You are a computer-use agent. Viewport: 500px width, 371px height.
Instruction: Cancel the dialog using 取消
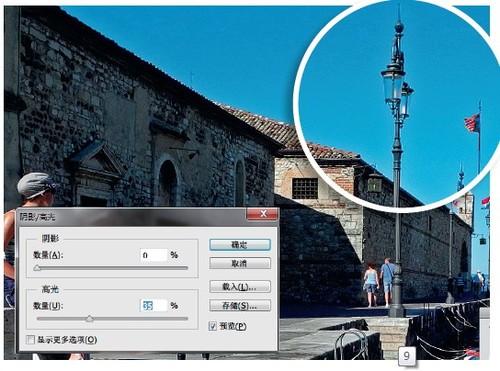click(240, 264)
